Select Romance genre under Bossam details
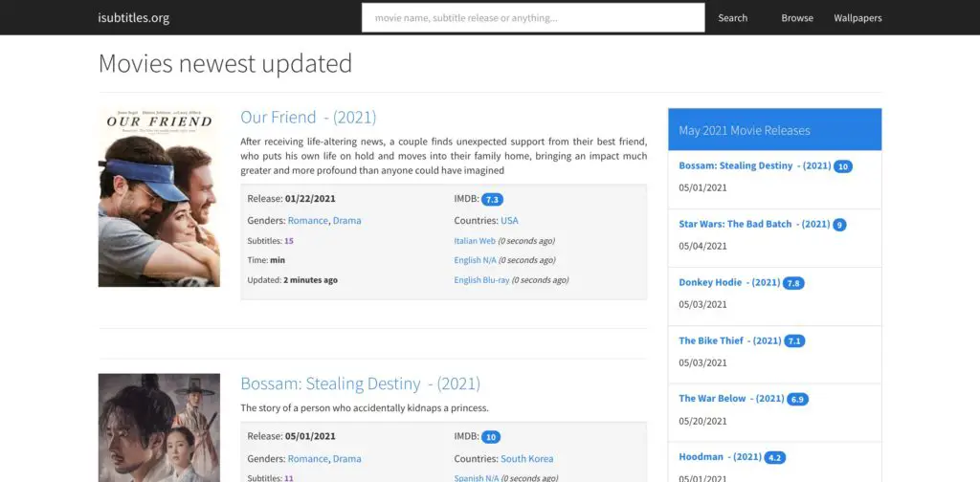 click(307, 458)
